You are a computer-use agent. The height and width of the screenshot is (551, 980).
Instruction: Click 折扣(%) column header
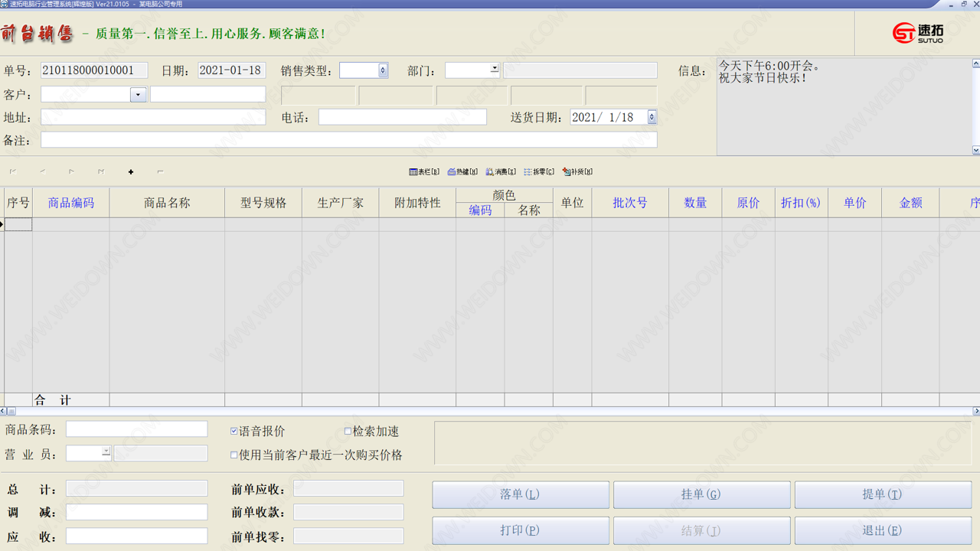pos(801,203)
